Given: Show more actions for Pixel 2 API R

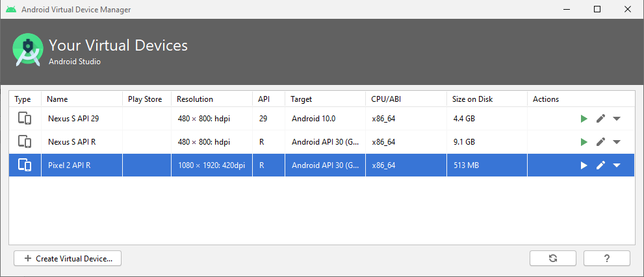Looking at the screenshot, I should tap(617, 165).
